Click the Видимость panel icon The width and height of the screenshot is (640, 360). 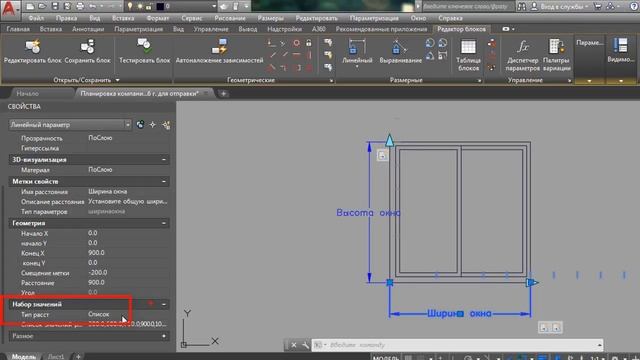coord(620,46)
